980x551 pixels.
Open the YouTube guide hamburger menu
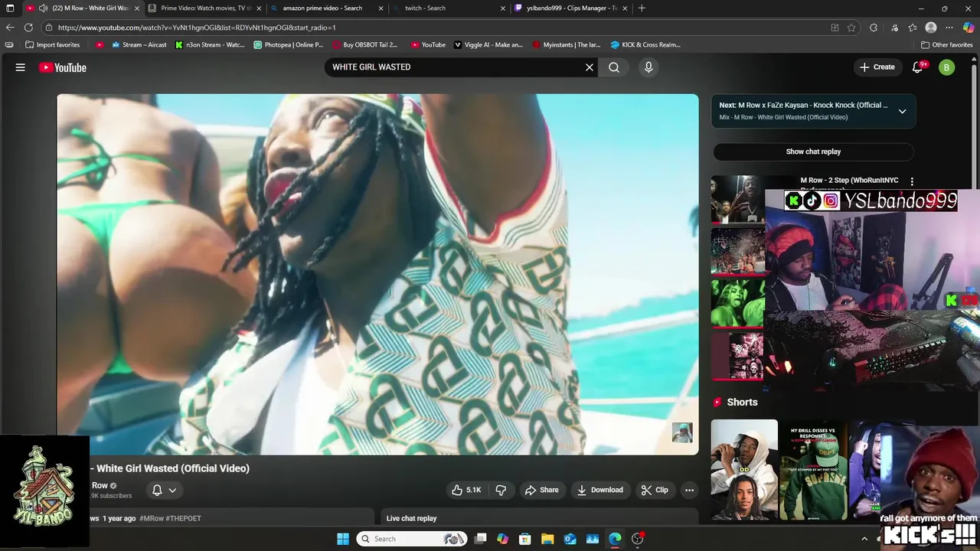21,67
